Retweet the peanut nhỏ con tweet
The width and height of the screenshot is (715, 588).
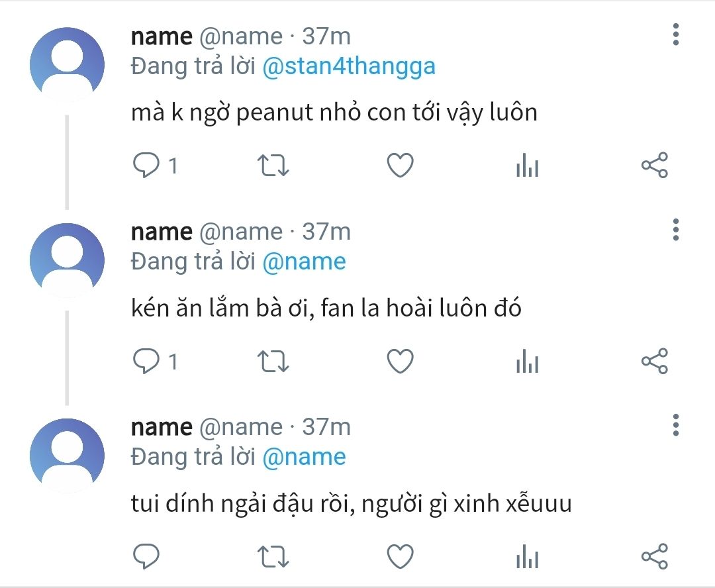272,166
